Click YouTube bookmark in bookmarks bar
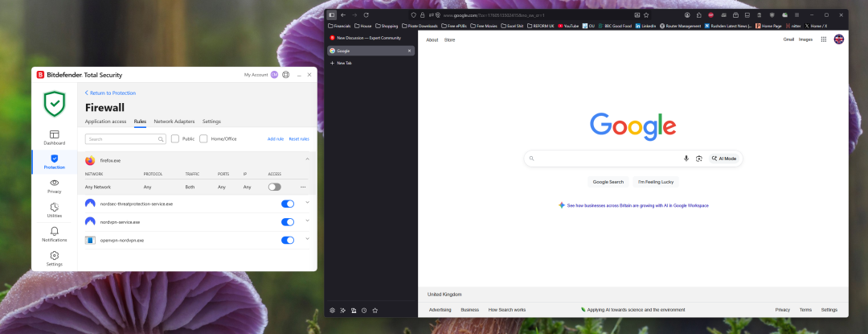 [568, 26]
